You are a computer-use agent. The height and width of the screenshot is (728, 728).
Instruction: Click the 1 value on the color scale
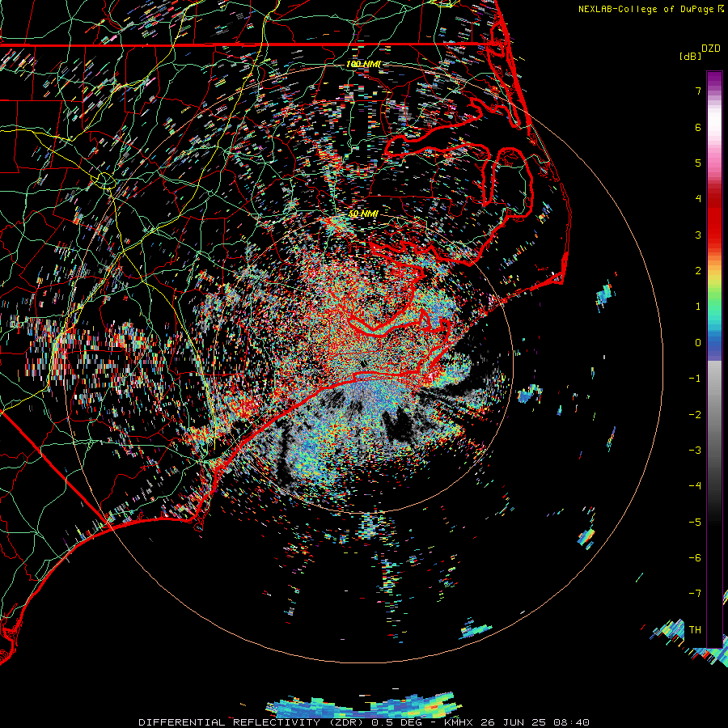tap(698, 307)
